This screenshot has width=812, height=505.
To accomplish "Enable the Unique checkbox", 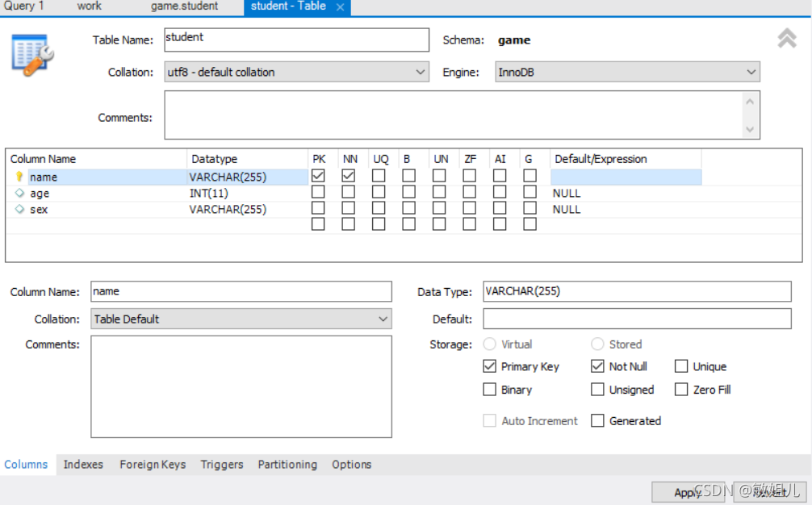I will (x=681, y=366).
